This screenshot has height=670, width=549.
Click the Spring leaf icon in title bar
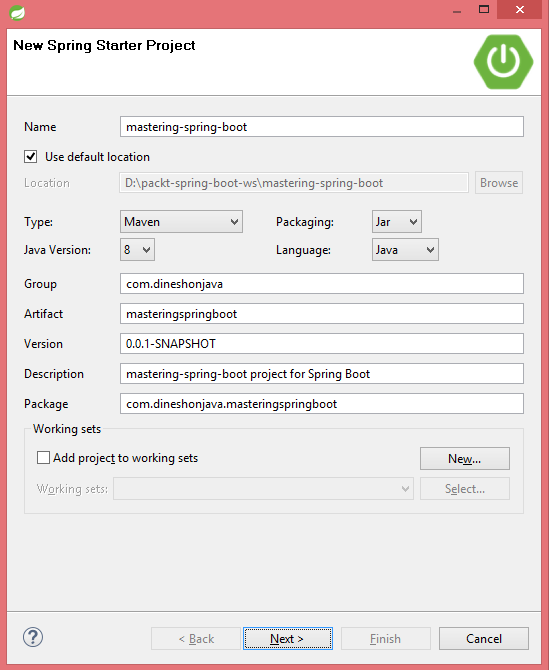click(x=17, y=12)
